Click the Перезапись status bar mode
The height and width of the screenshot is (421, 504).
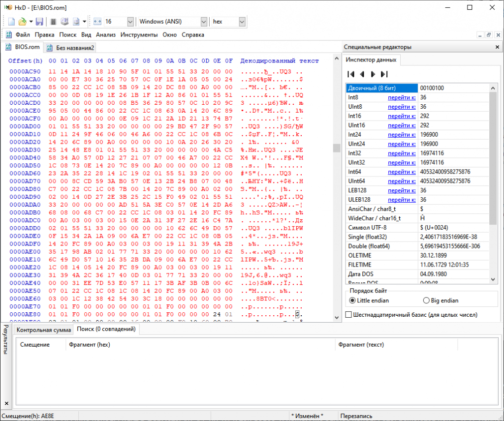tap(356, 416)
